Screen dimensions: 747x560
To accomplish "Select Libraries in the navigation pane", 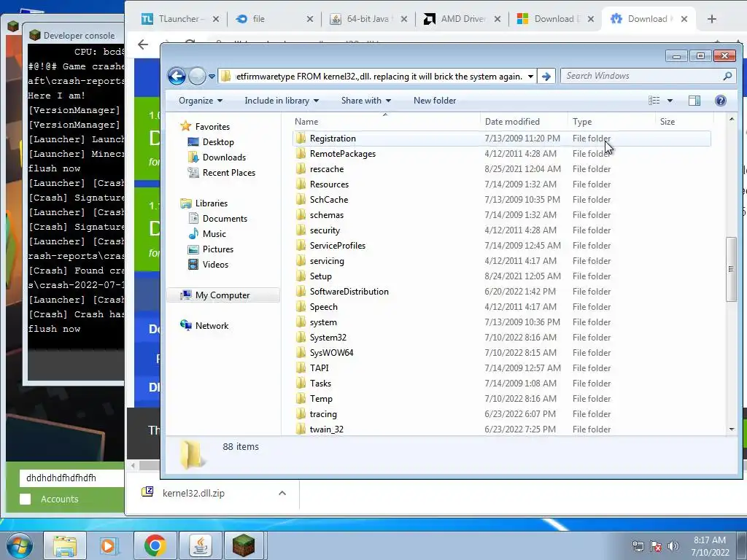I will (x=204, y=203).
